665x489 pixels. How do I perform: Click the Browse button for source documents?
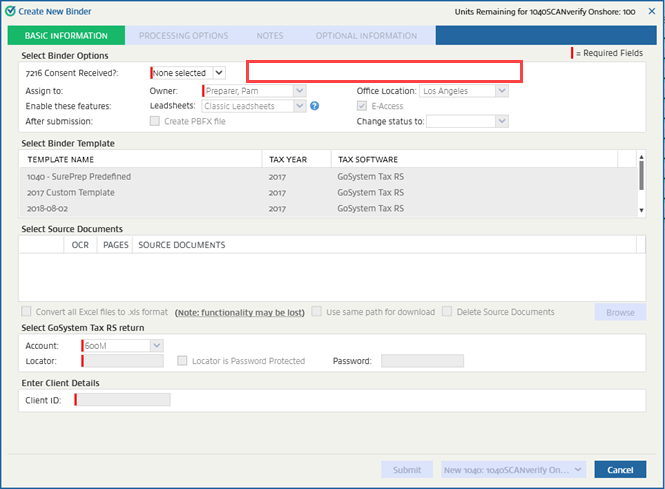click(620, 312)
